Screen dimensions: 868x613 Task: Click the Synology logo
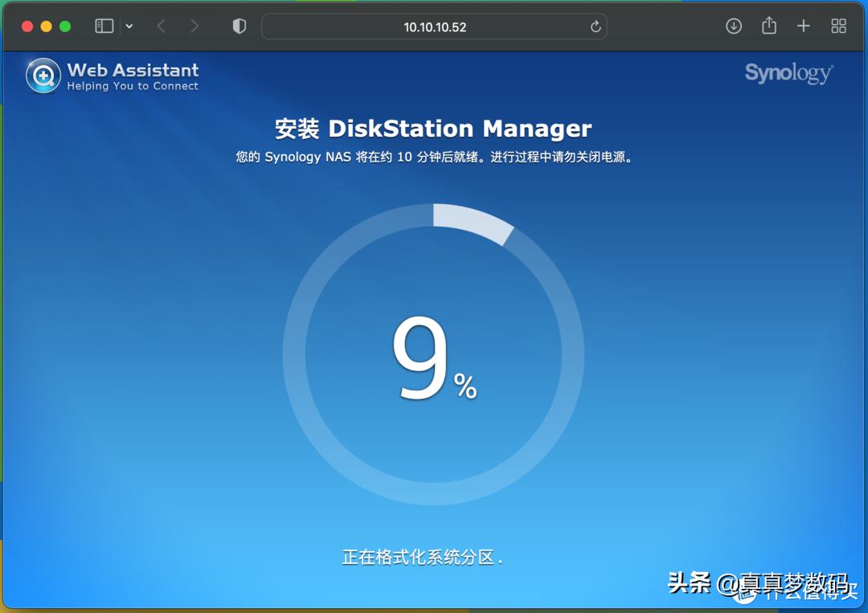coord(788,73)
